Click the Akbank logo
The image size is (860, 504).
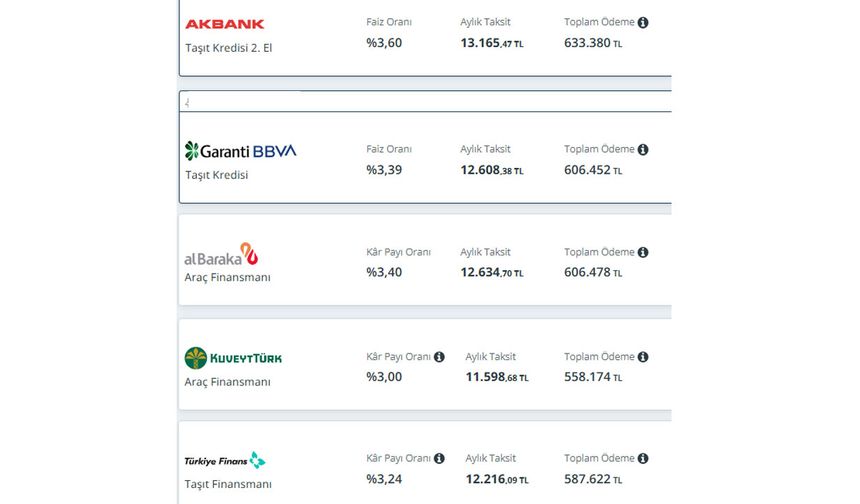[225, 24]
